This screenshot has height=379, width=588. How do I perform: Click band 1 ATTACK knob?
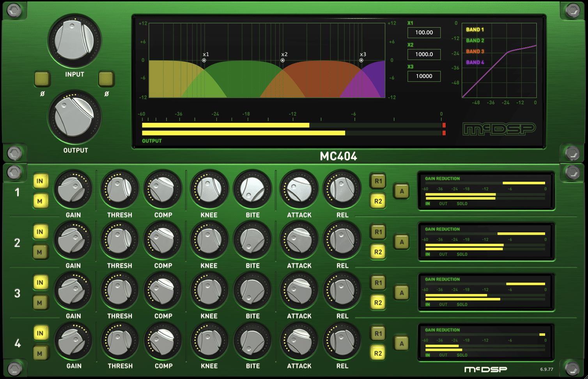coord(299,189)
